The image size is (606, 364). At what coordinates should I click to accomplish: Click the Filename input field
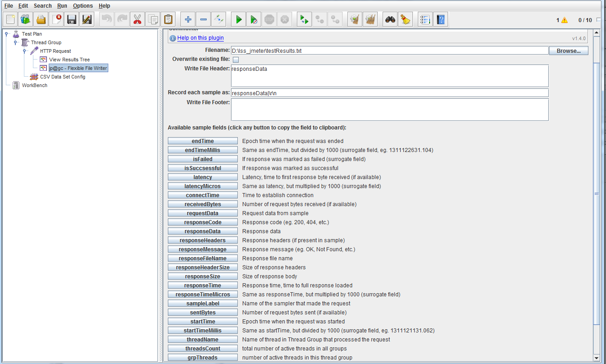(x=389, y=51)
